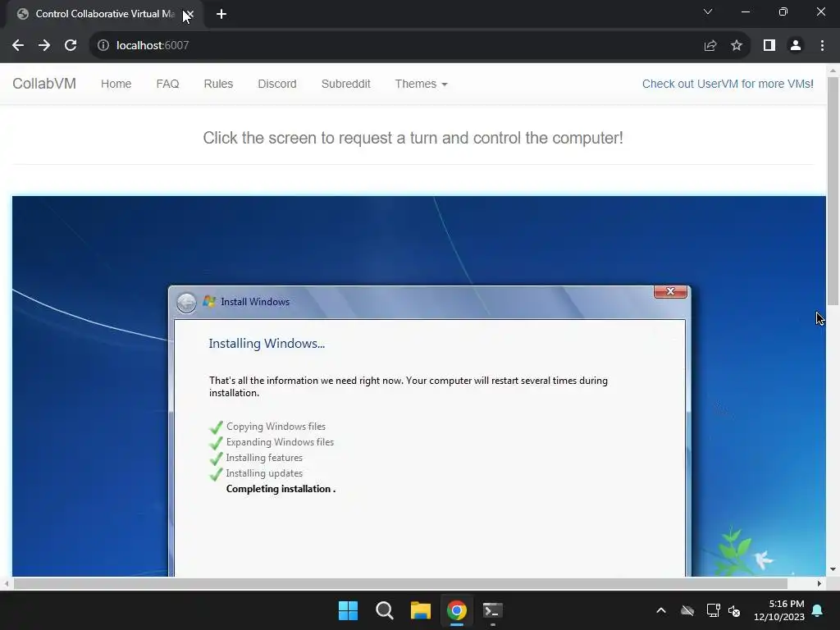This screenshot has width=840, height=630.
Task: Reload the localhost page
Action: click(71, 46)
